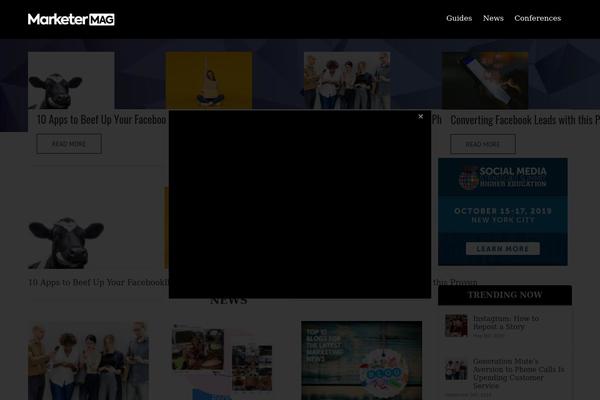Close the black popup overlay
The width and height of the screenshot is (600, 400).
point(421,116)
